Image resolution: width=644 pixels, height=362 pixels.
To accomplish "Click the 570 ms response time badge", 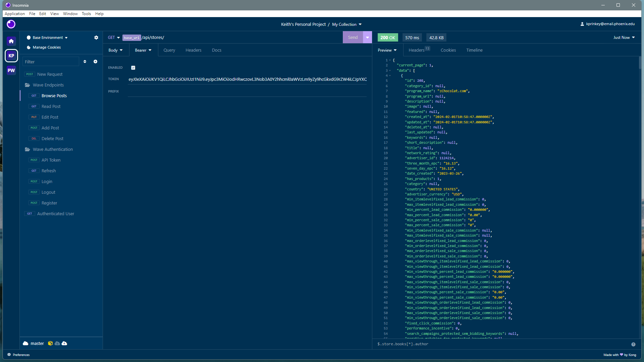I will coord(412,38).
